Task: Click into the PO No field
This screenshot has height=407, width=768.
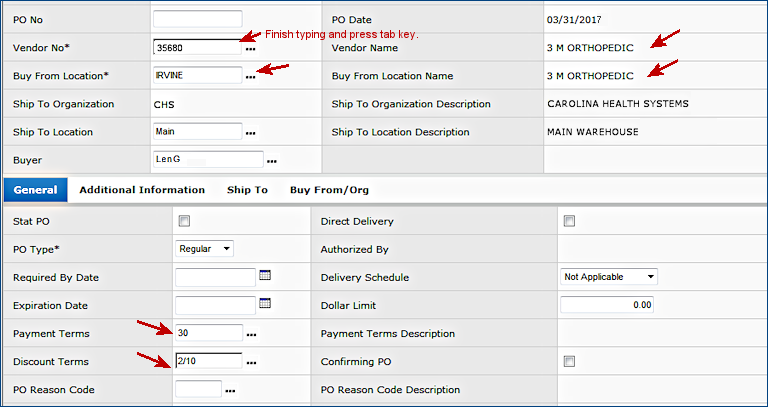Action: pyautogui.click(x=197, y=19)
